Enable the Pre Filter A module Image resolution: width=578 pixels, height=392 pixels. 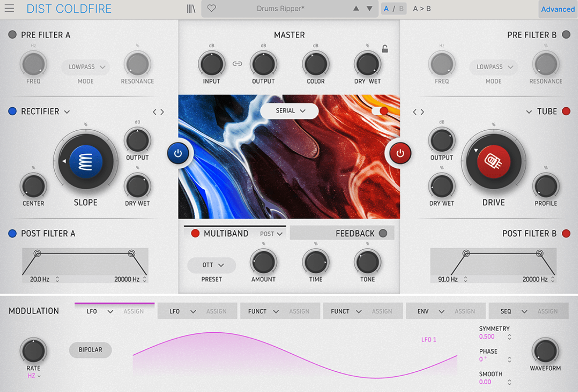pyautogui.click(x=12, y=34)
